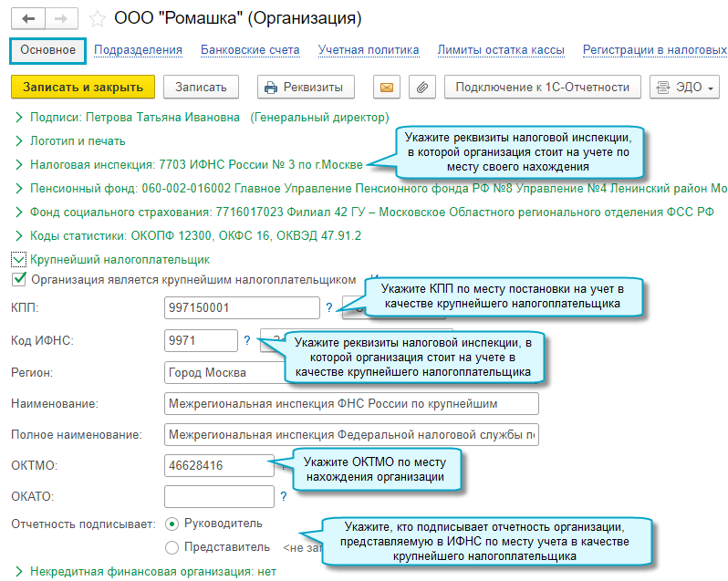Open attached files with paperclip icon
Viewport: 728px width, 581px height.
422,87
